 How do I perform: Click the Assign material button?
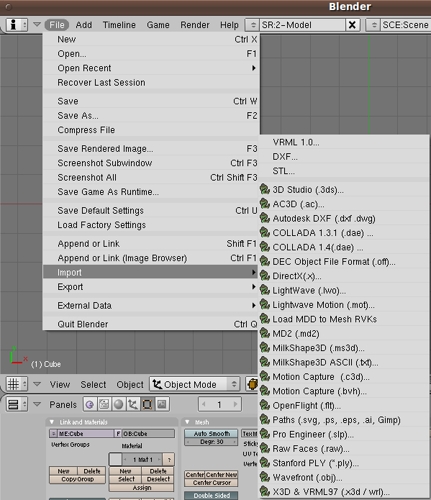click(x=141, y=487)
